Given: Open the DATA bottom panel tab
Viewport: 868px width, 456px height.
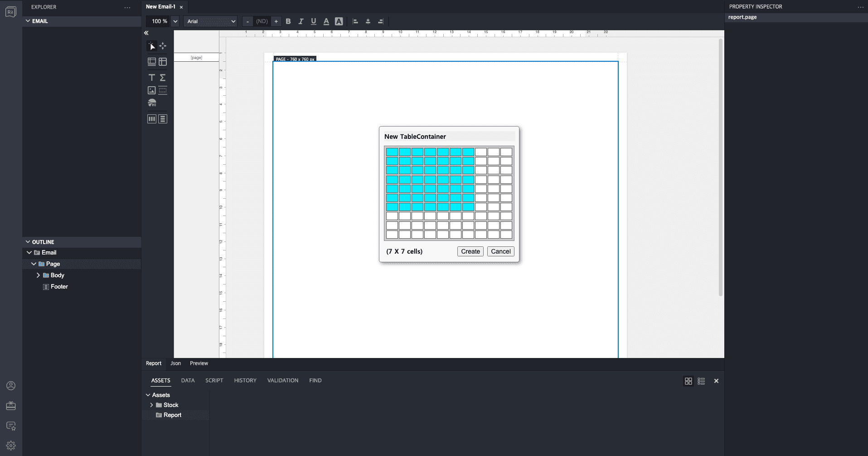Looking at the screenshot, I should [188, 380].
